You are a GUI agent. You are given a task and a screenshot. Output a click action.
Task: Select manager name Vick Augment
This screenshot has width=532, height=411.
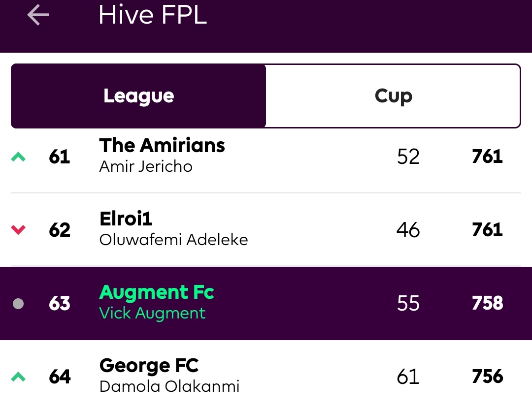click(x=152, y=313)
